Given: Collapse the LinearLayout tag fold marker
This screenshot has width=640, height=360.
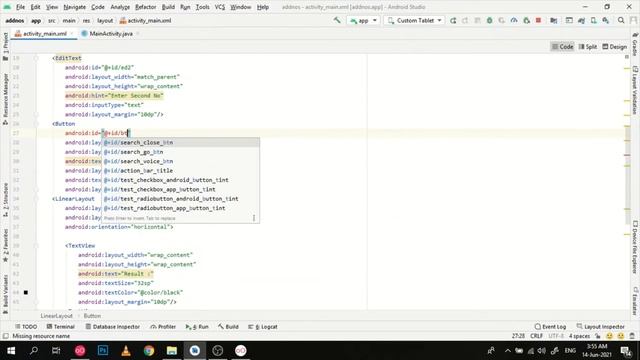Looking at the screenshot, I should pos(36,199).
